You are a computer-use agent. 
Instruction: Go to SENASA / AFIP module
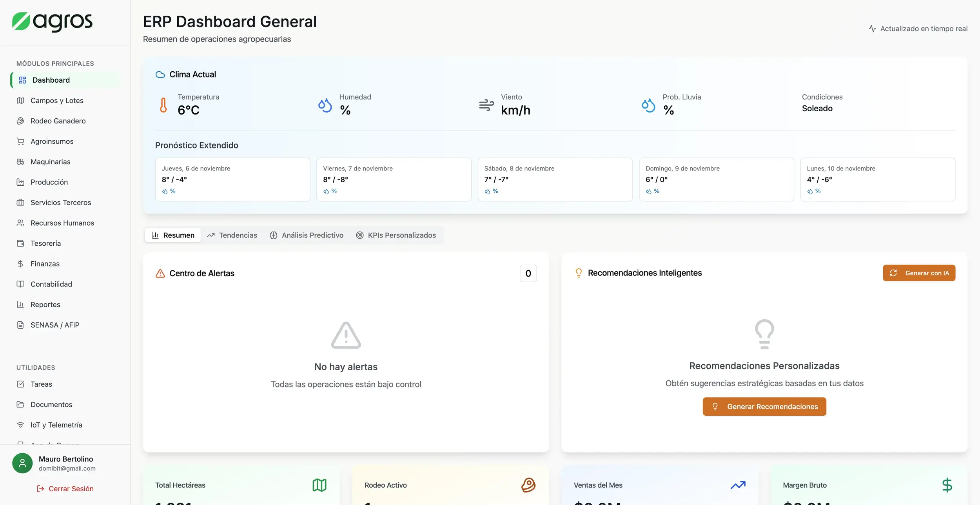[55, 325]
